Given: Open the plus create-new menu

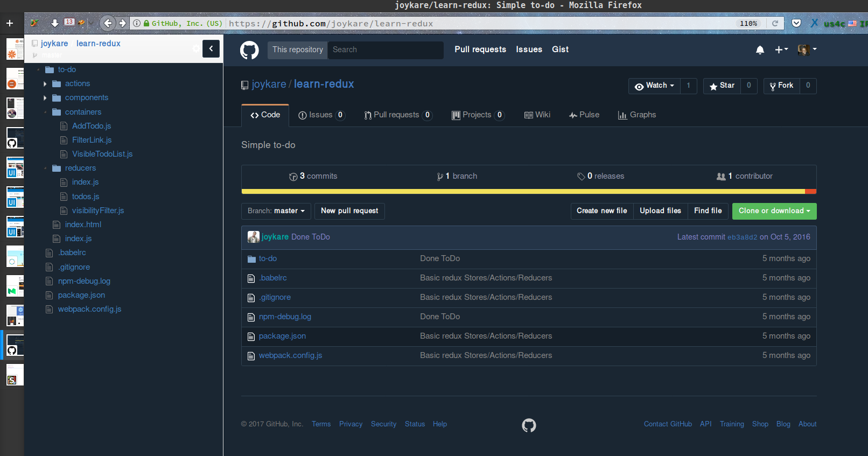Looking at the screenshot, I should point(781,50).
